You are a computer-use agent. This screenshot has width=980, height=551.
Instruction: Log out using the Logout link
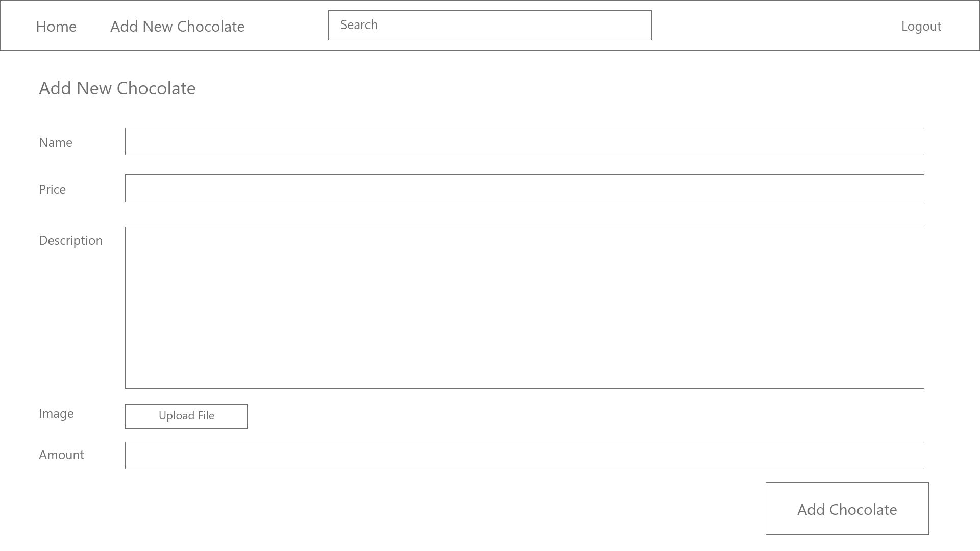pyautogui.click(x=921, y=27)
